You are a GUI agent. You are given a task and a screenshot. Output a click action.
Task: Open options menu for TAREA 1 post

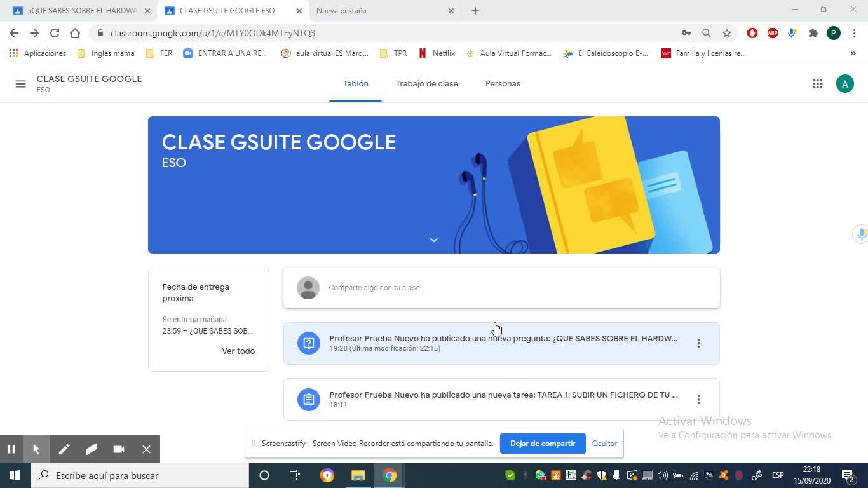pos(698,400)
